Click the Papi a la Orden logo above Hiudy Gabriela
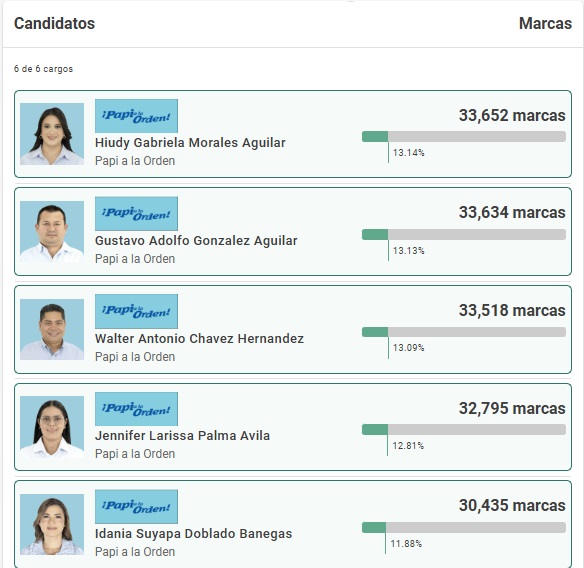Image resolution: width=584 pixels, height=568 pixels. (136, 116)
